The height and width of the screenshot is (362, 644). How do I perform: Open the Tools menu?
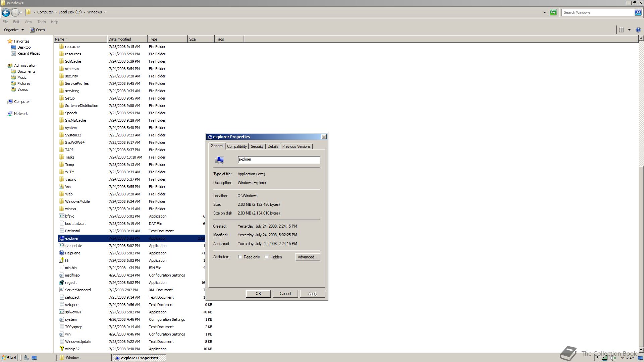coord(42,22)
